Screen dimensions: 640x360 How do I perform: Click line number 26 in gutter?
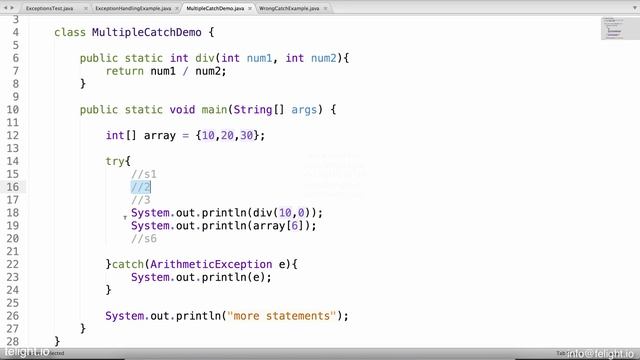13,316
